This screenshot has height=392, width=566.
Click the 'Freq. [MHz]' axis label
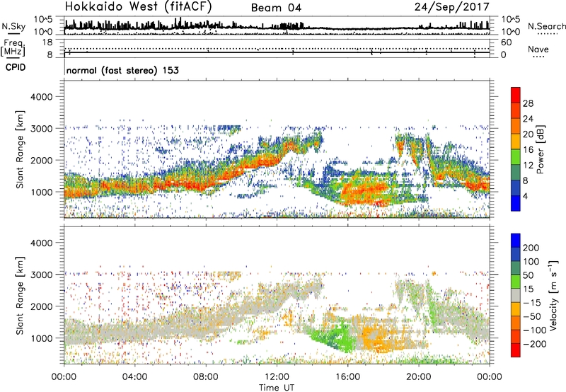13,48
